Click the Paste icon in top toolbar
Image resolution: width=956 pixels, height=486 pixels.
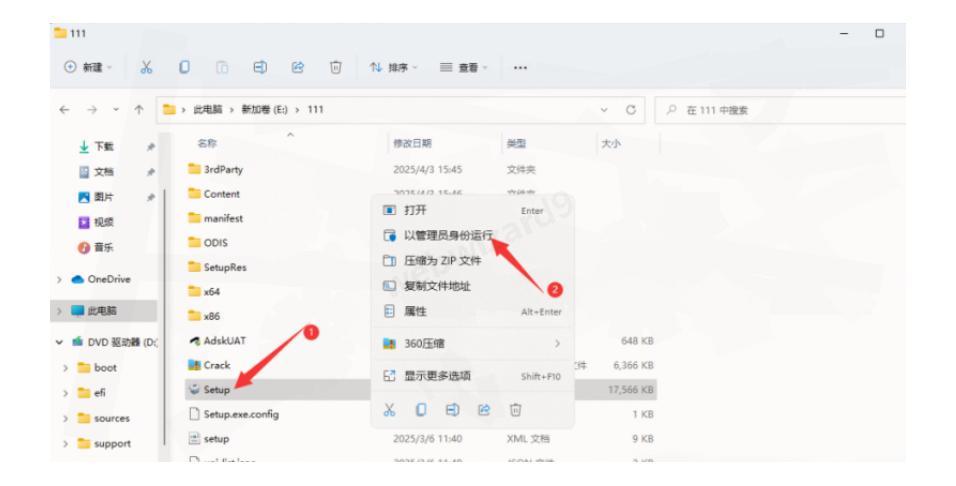[x=222, y=67]
